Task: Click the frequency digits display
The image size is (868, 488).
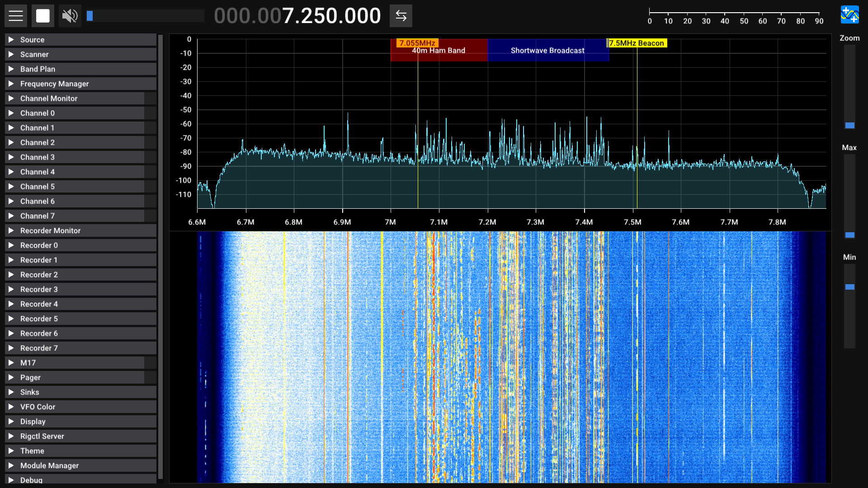Action: [x=297, y=16]
